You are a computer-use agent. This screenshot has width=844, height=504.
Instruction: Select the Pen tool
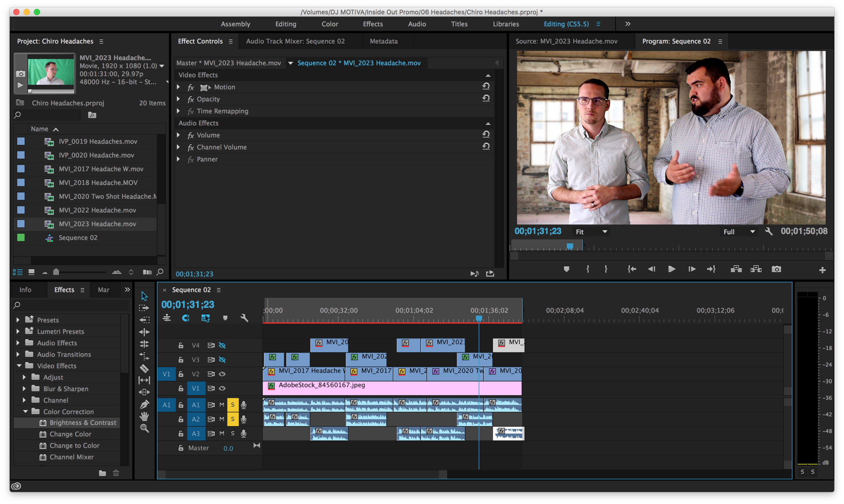(x=144, y=404)
